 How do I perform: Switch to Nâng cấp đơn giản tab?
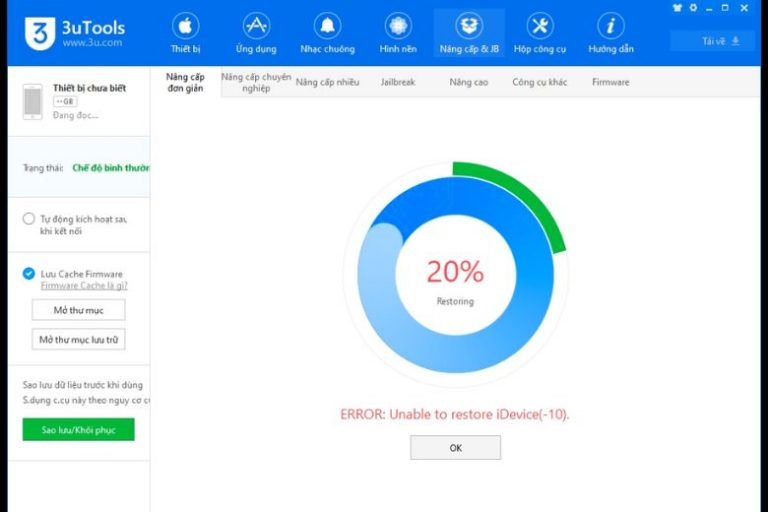click(x=186, y=82)
